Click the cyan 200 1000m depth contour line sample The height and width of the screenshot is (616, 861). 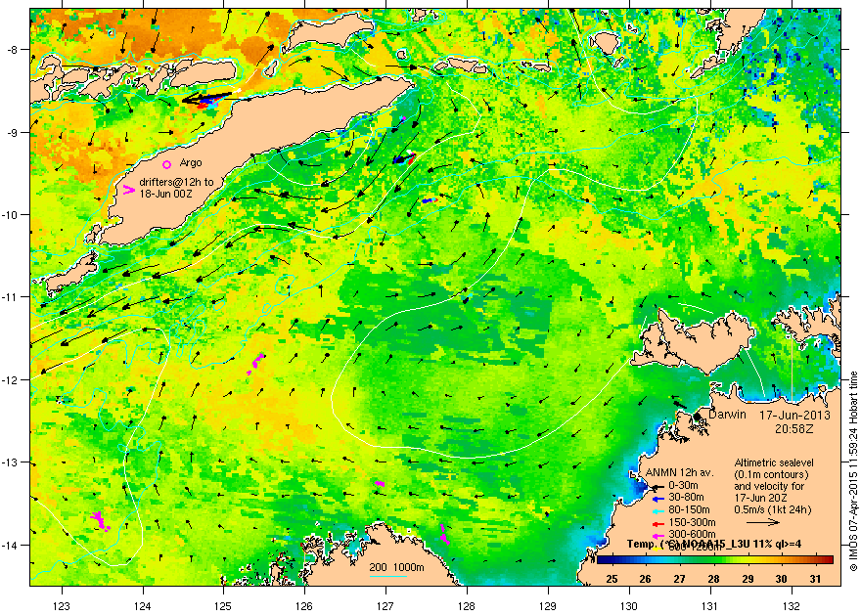(x=388, y=576)
